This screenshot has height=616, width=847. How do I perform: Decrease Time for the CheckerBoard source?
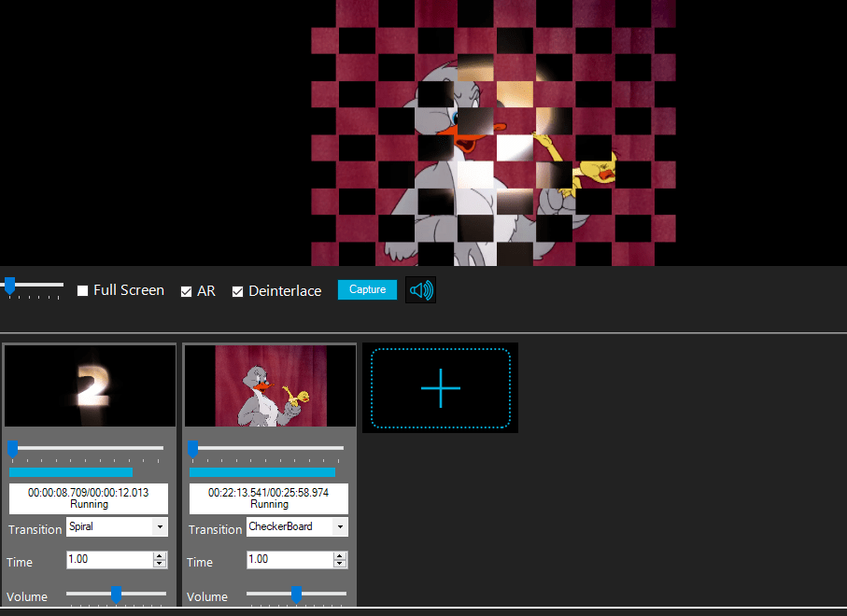(340, 564)
